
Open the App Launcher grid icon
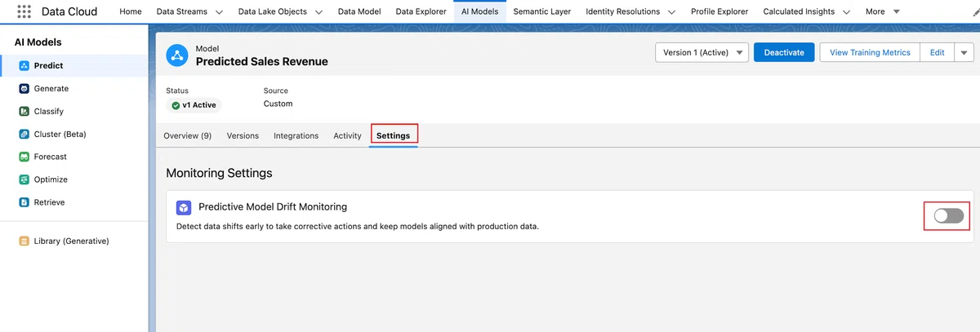point(24,11)
